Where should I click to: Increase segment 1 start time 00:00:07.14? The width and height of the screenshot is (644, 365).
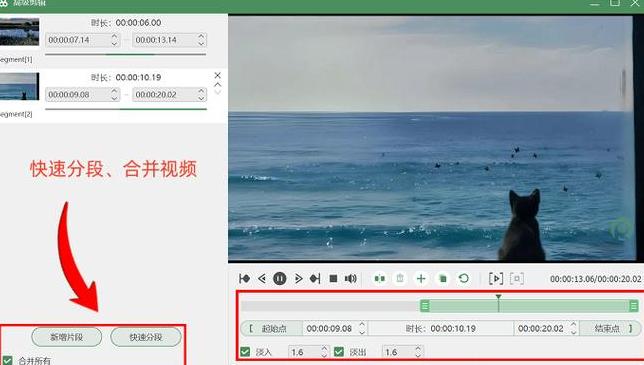point(115,36)
